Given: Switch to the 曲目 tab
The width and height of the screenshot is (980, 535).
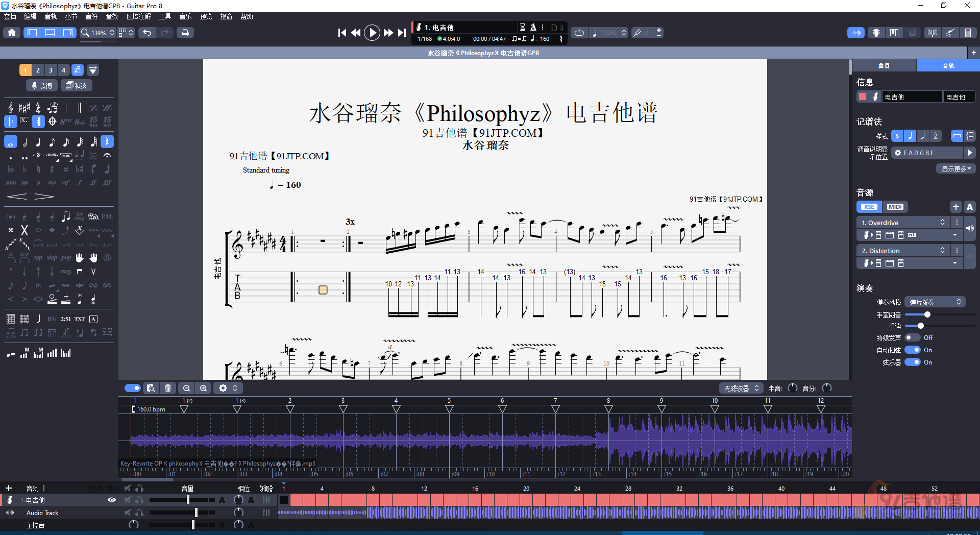Looking at the screenshot, I should (x=884, y=66).
